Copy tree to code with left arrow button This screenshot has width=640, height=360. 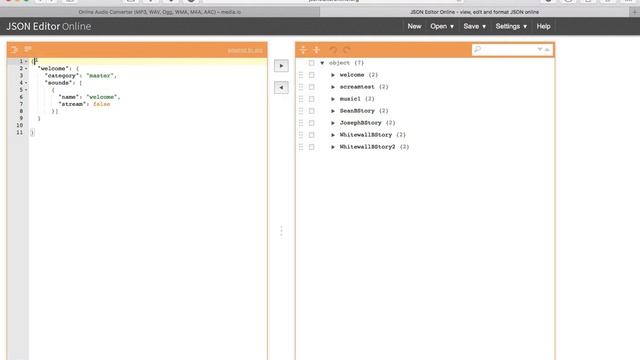click(x=281, y=87)
